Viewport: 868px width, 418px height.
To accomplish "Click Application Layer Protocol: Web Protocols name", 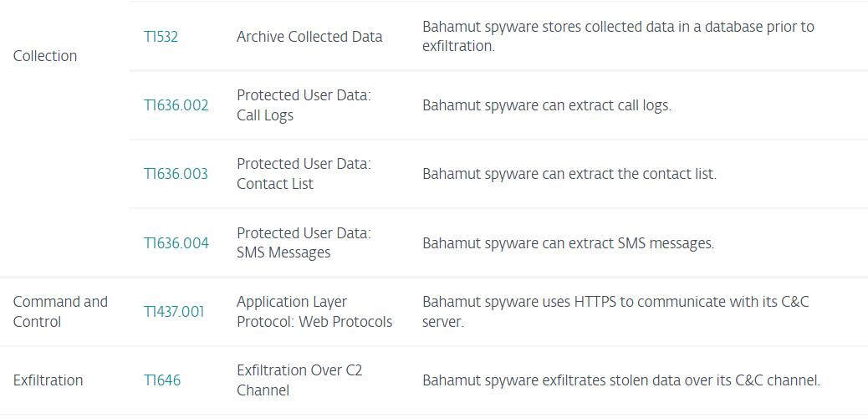I will [314, 312].
